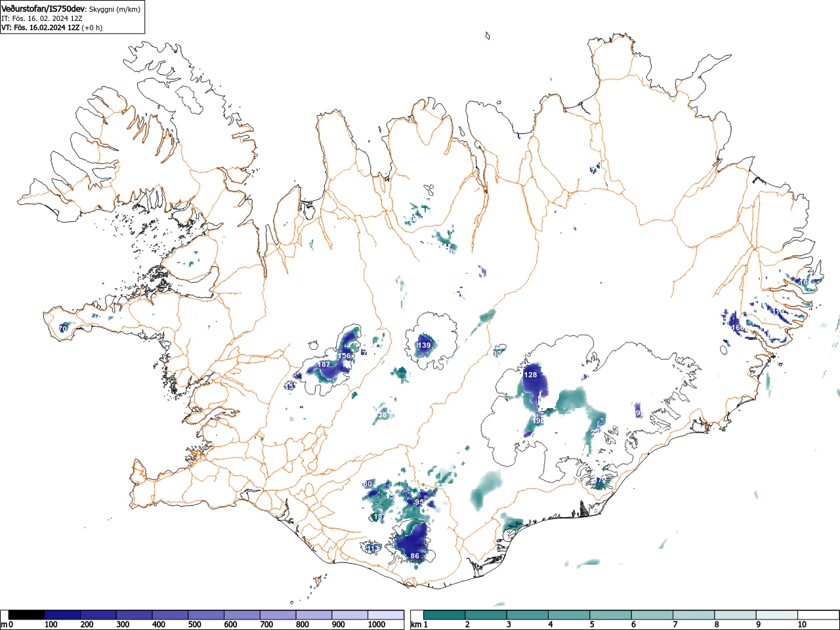Select the 900–1000 m pale lavender legend swatch
Viewport: 840px width, 630px height.
(x=350, y=615)
